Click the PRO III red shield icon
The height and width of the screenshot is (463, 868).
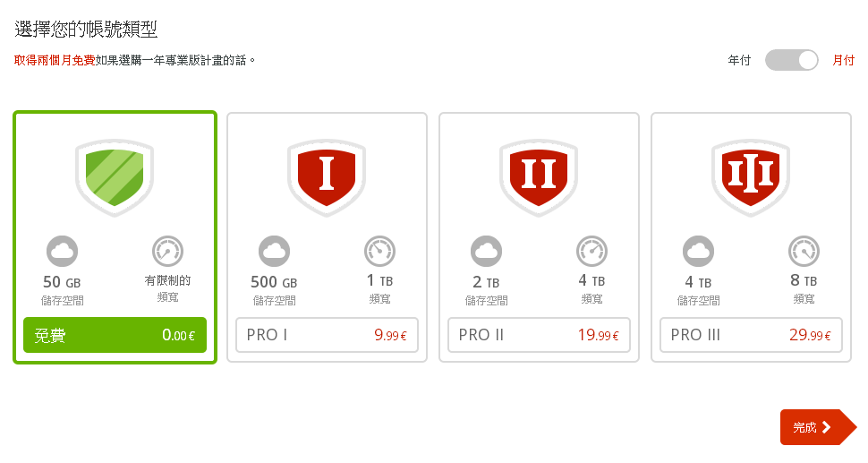tap(751, 178)
